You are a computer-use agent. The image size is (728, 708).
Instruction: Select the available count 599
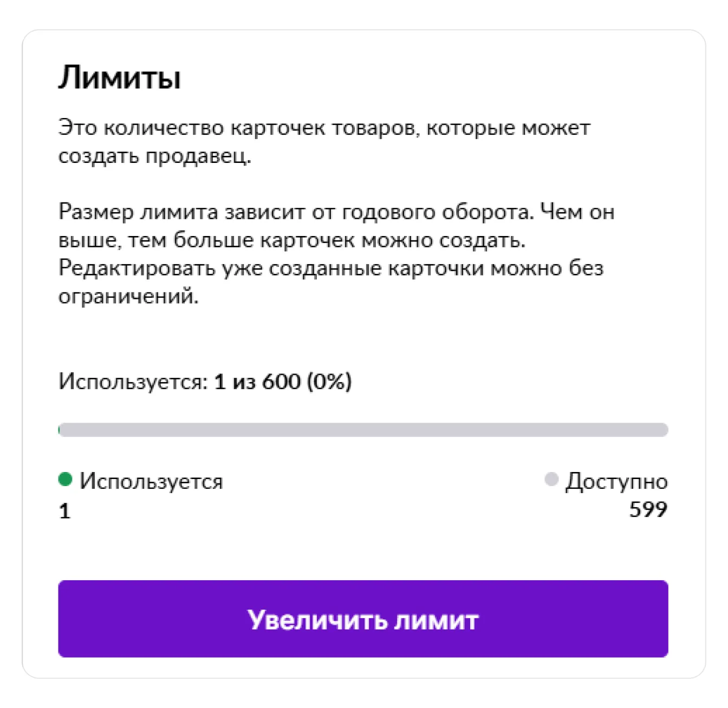648,509
